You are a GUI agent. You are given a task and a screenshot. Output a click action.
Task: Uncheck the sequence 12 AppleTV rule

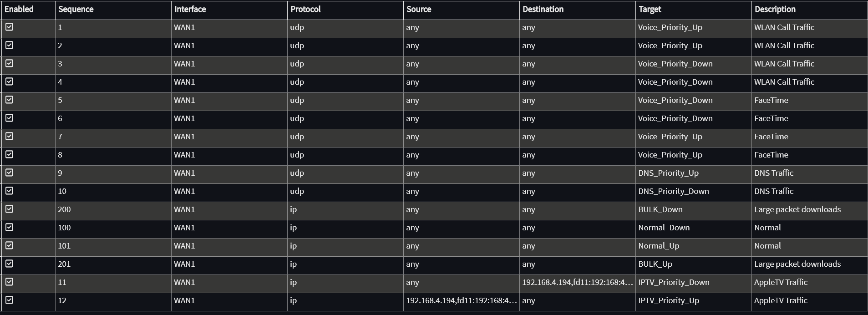pyautogui.click(x=10, y=300)
